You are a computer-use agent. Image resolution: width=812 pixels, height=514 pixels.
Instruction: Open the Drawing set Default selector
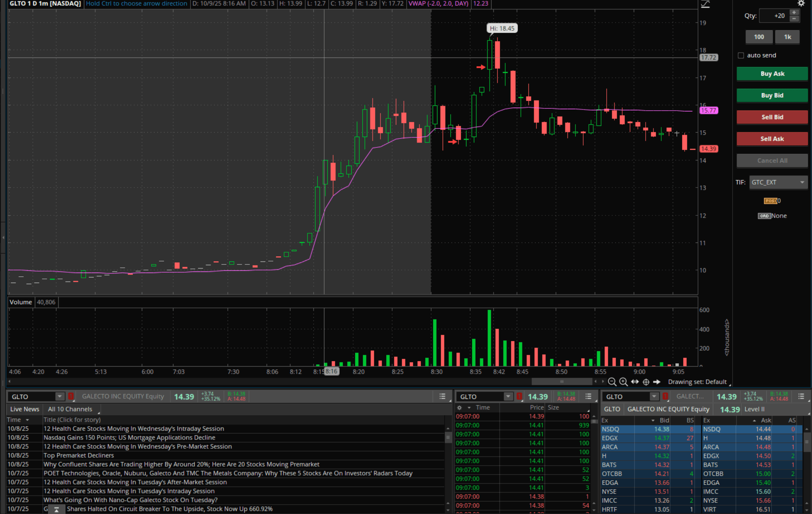(697, 382)
